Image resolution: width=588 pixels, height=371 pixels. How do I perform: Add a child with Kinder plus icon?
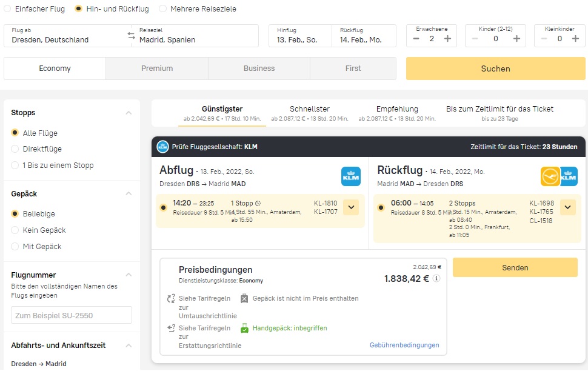click(516, 39)
